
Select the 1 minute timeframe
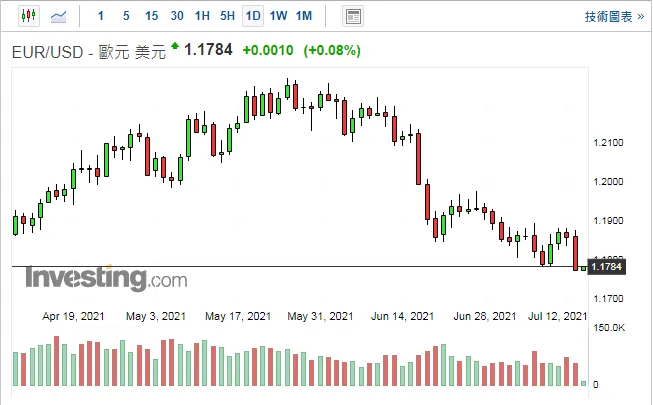coord(101,16)
